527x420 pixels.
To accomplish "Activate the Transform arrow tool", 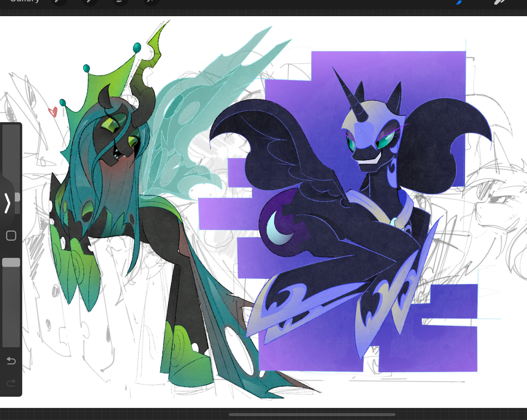I will (151, 2).
